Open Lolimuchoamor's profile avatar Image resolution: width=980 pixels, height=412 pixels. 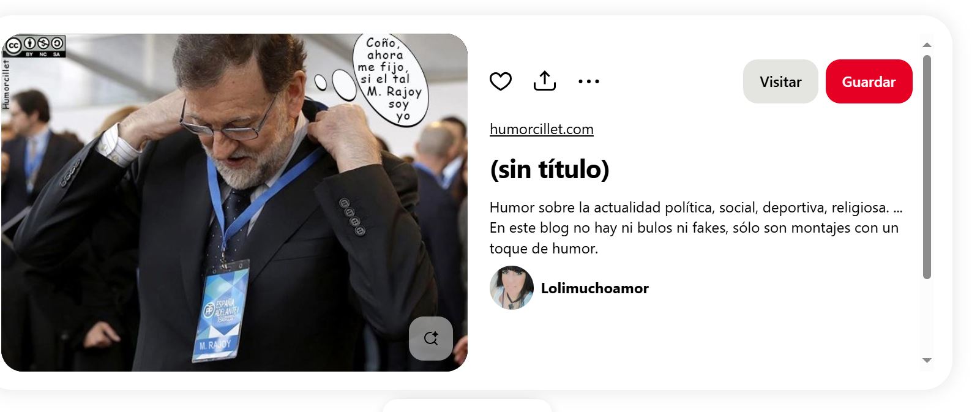pos(512,288)
